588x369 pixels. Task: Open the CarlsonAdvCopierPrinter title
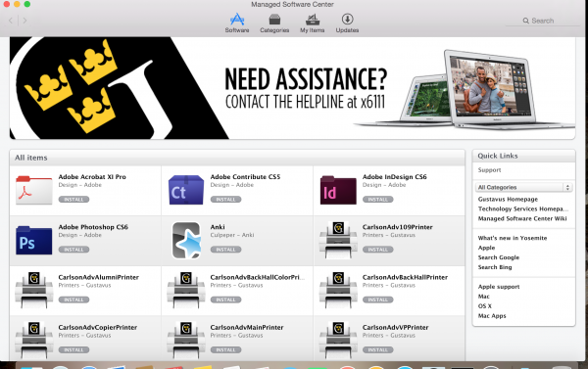tap(98, 328)
